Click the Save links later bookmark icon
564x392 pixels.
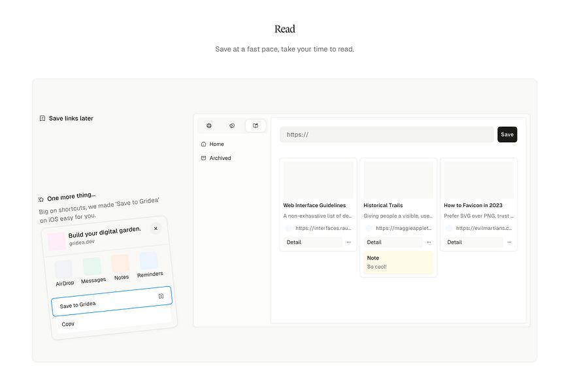pyautogui.click(x=42, y=118)
